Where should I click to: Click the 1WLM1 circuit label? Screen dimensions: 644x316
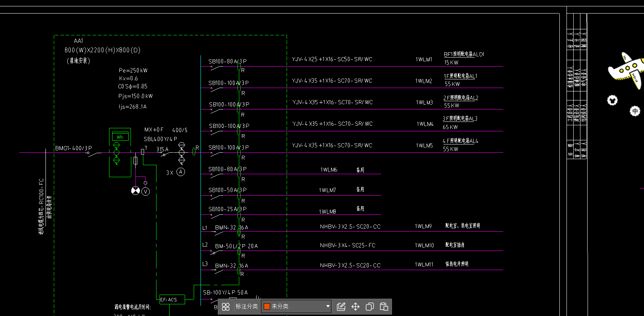click(x=424, y=59)
